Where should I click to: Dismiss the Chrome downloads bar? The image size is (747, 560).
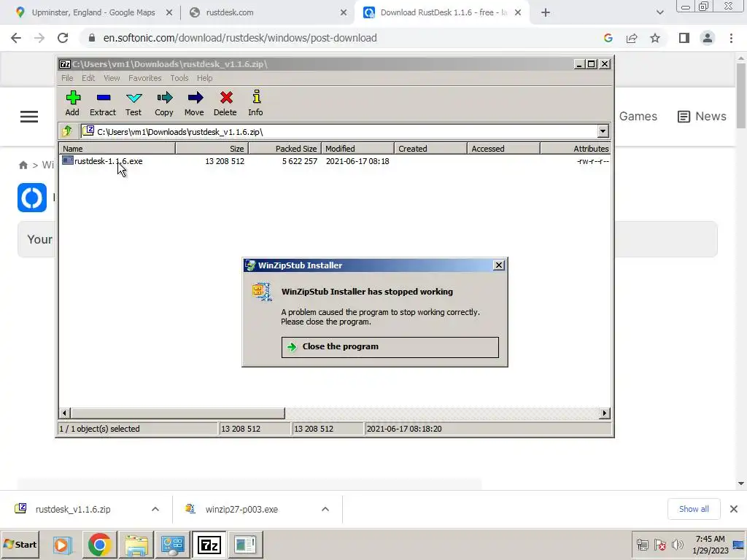pyautogui.click(x=734, y=509)
